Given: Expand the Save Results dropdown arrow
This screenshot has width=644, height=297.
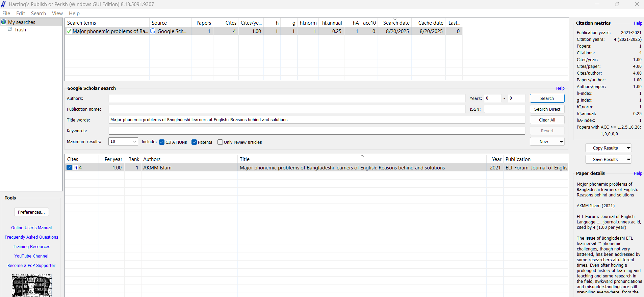Looking at the screenshot, I should (x=628, y=159).
